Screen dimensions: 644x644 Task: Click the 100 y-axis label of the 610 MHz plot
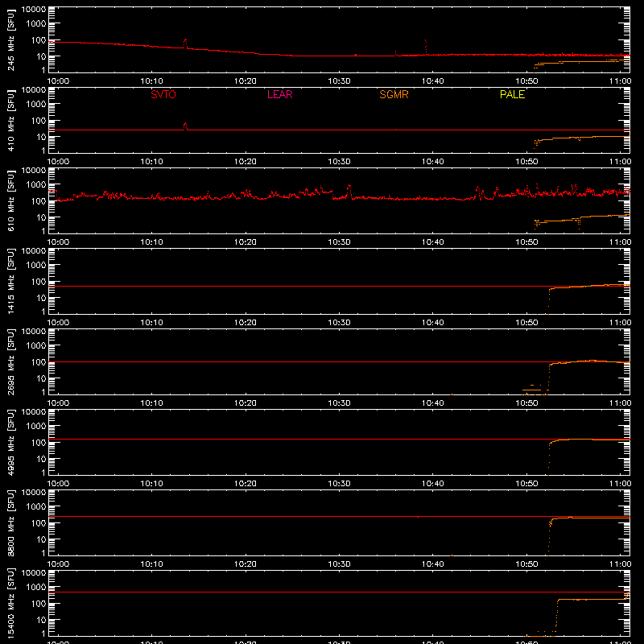pyautogui.click(x=38, y=201)
